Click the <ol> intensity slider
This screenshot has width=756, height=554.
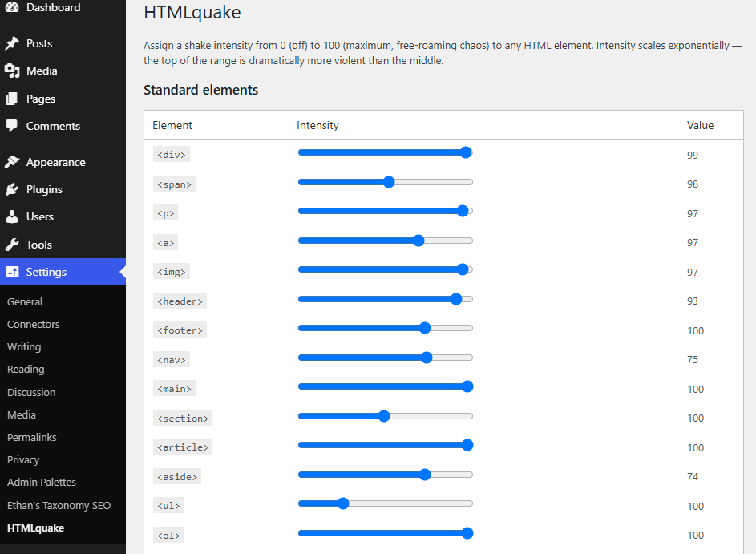[386, 533]
